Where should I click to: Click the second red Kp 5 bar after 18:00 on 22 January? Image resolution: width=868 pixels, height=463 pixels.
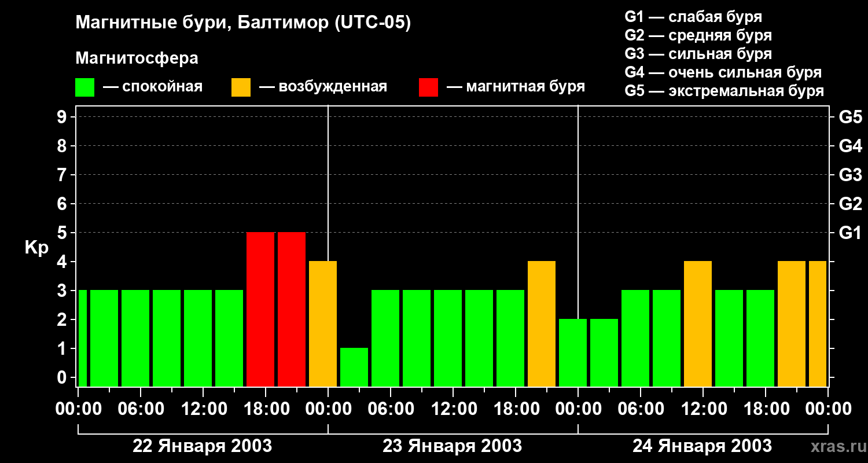point(292,310)
